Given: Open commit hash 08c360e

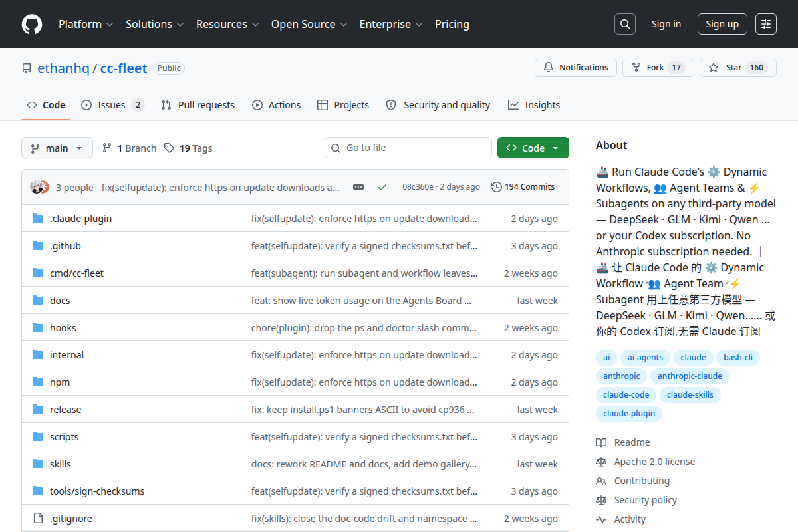Looking at the screenshot, I should click(418, 187).
